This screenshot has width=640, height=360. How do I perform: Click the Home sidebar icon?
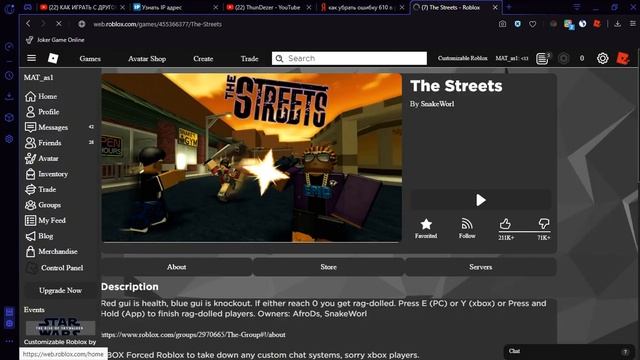coord(30,96)
